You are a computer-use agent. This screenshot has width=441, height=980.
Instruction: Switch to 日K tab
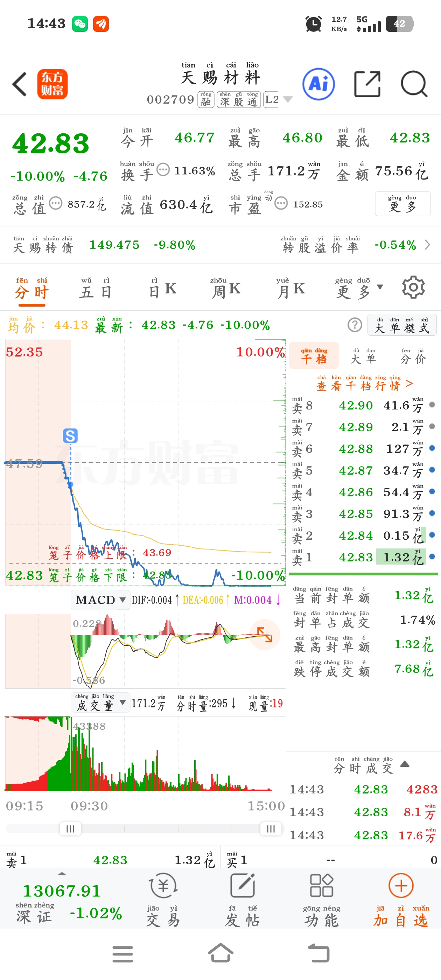coord(162,289)
